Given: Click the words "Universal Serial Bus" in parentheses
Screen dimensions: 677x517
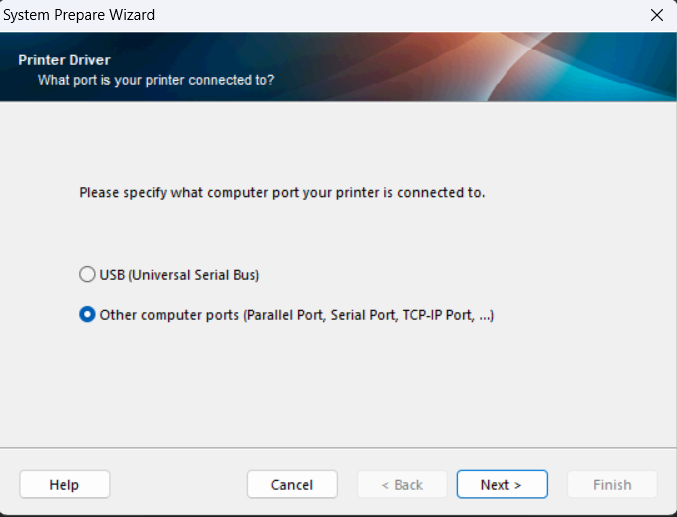Looking at the screenshot, I should 195,274.
